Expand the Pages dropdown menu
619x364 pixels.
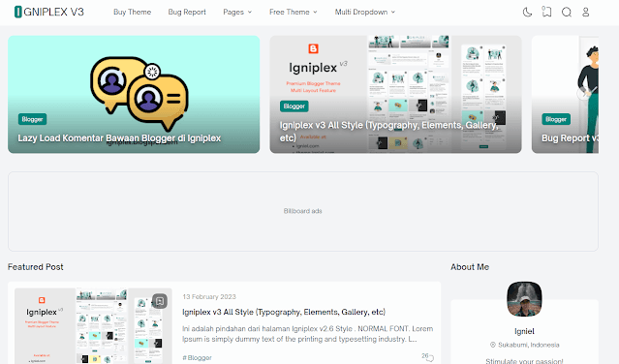[x=237, y=13]
